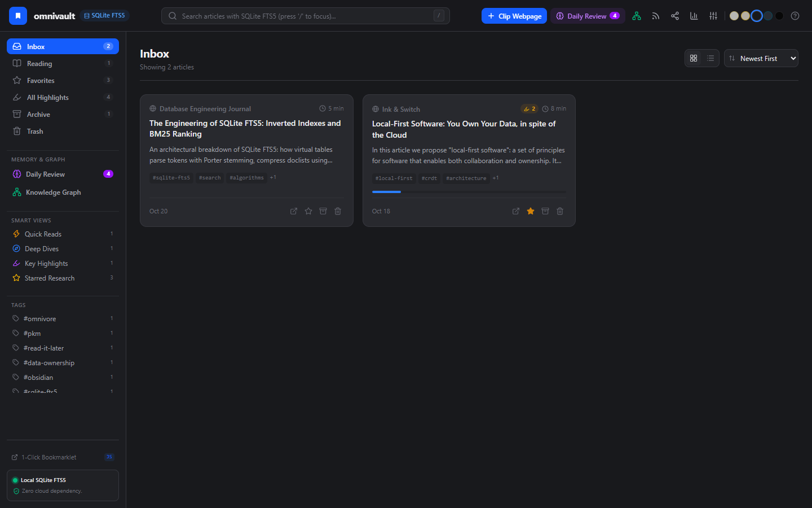
Task: Click the search shortcut slash key badge
Action: pyautogui.click(x=439, y=16)
